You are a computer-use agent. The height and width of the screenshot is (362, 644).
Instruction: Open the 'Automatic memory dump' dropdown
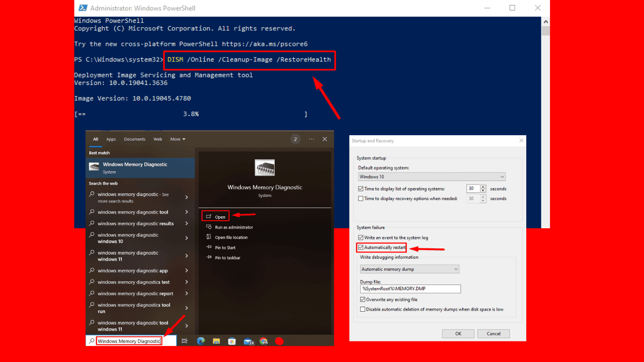coord(410,269)
